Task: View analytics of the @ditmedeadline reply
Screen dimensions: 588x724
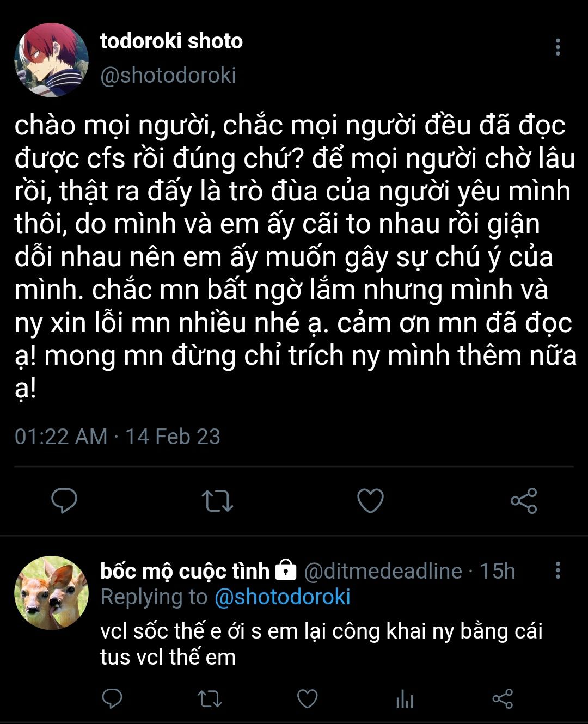Action: pyautogui.click(x=405, y=698)
